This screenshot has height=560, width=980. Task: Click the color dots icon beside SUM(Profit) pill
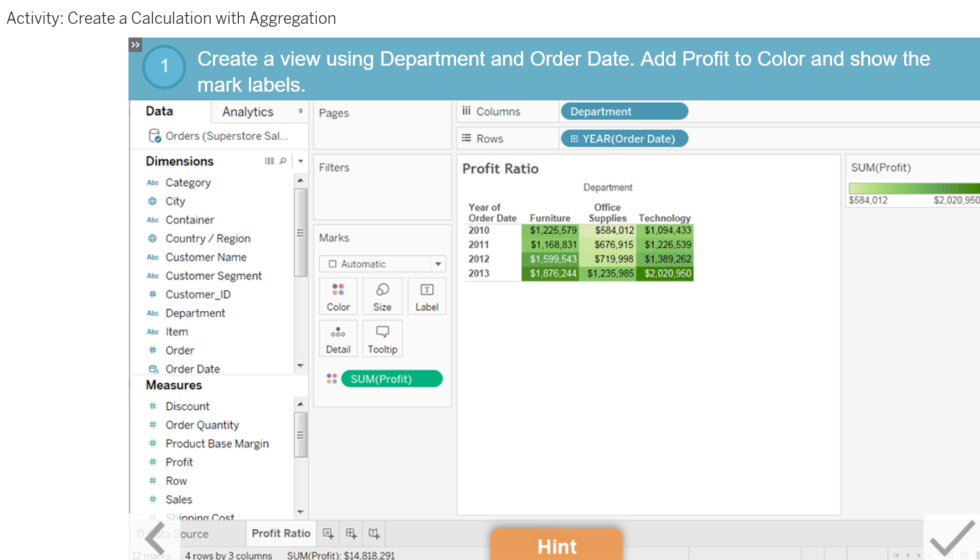point(331,378)
